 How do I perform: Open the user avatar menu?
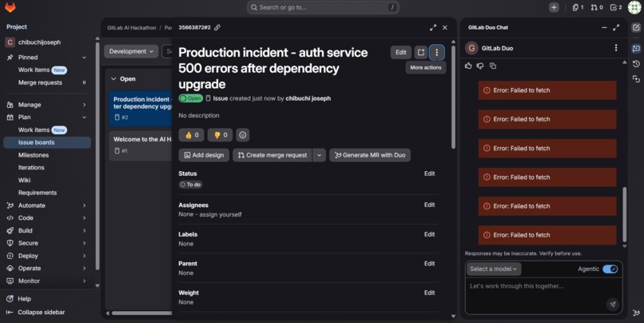634,7
